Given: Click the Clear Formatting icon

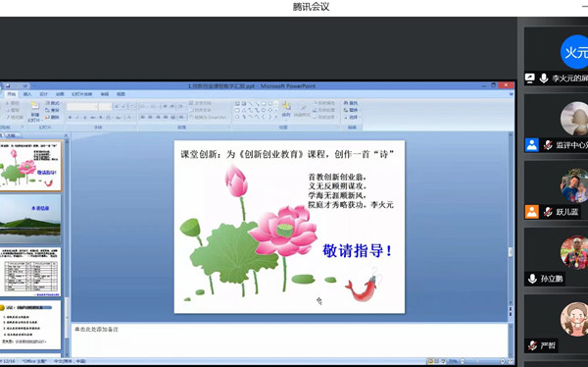Looking at the screenshot, I should pos(132,106).
